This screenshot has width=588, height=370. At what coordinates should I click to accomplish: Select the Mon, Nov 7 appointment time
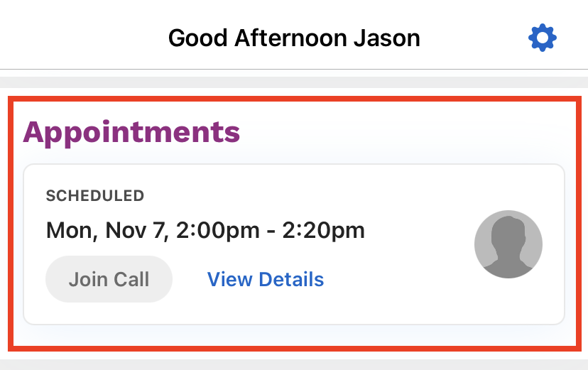point(205,230)
